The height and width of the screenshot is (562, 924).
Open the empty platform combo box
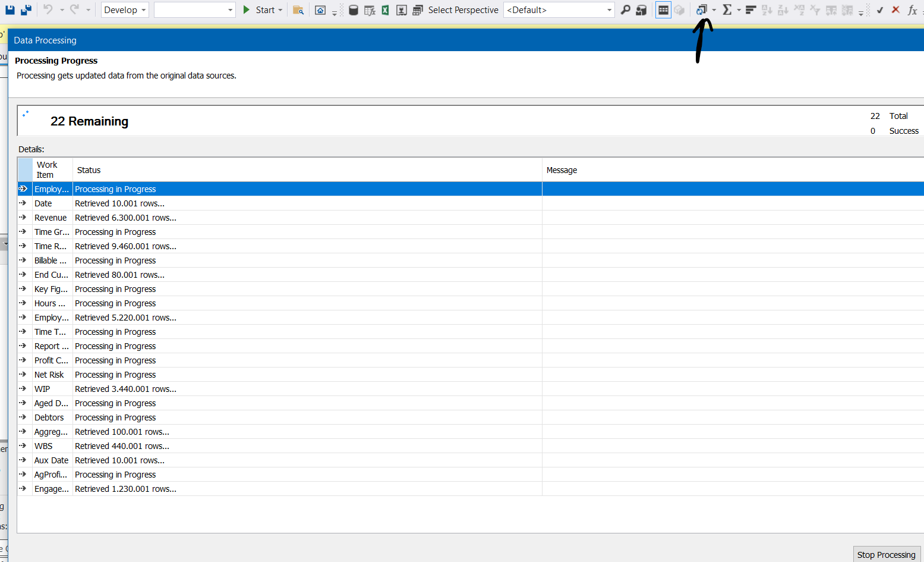[195, 10]
